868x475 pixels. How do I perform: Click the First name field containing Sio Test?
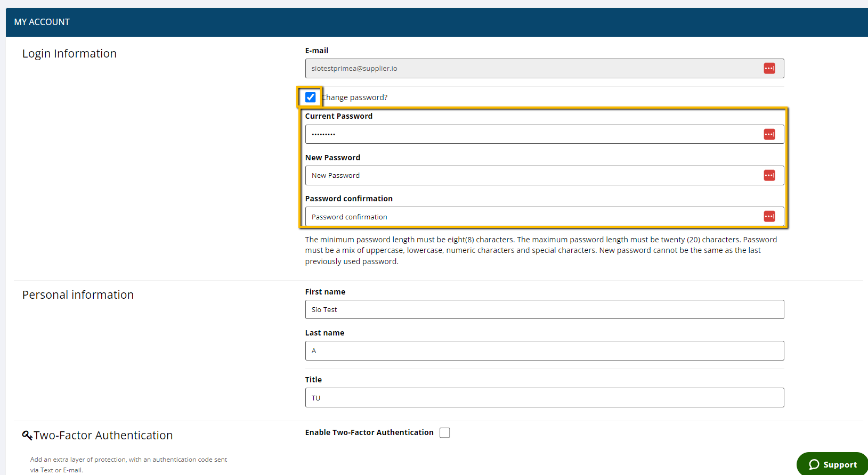544,309
